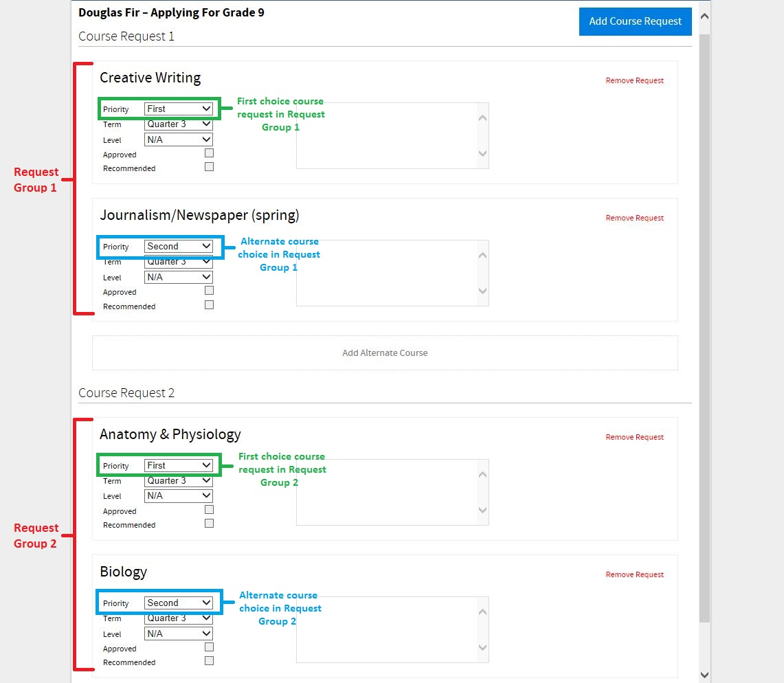Open the Level dropdown for Journalism/Newspaper
The width and height of the screenshot is (784, 683).
178,277
